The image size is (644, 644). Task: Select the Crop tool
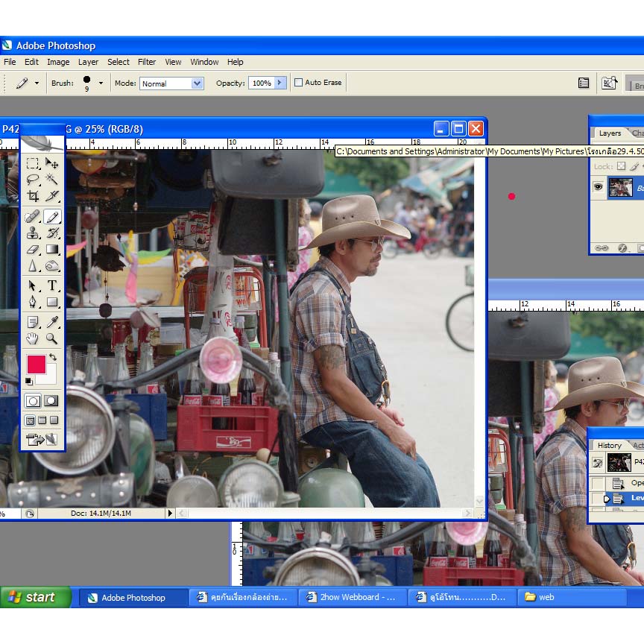coord(33,196)
